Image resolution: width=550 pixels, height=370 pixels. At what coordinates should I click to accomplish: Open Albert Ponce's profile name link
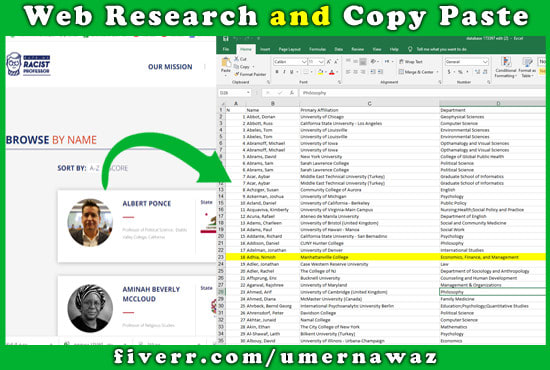pyautogui.click(x=147, y=204)
